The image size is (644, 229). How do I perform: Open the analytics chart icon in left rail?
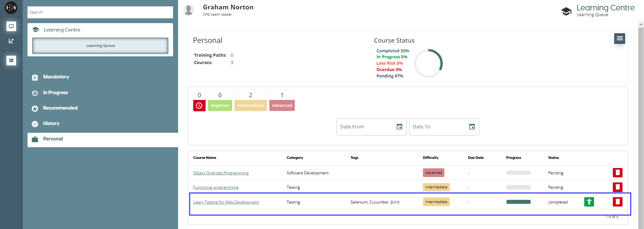[x=11, y=41]
